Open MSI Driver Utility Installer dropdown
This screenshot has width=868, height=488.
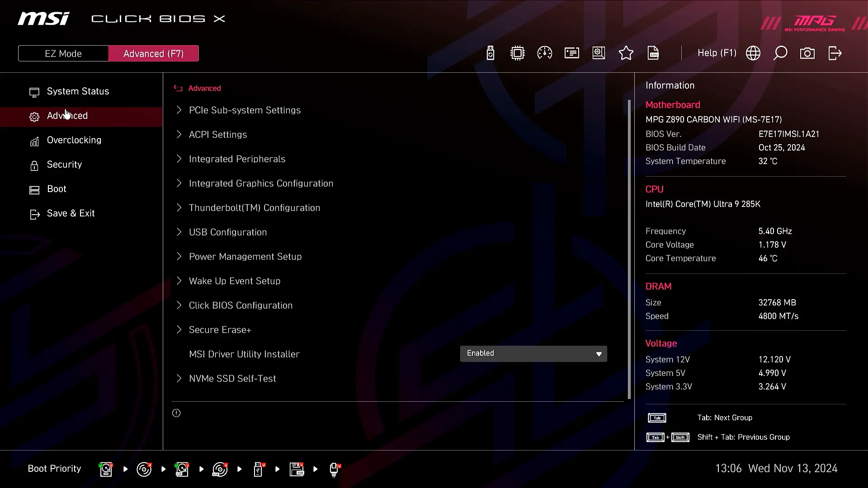(x=533, y=354)
